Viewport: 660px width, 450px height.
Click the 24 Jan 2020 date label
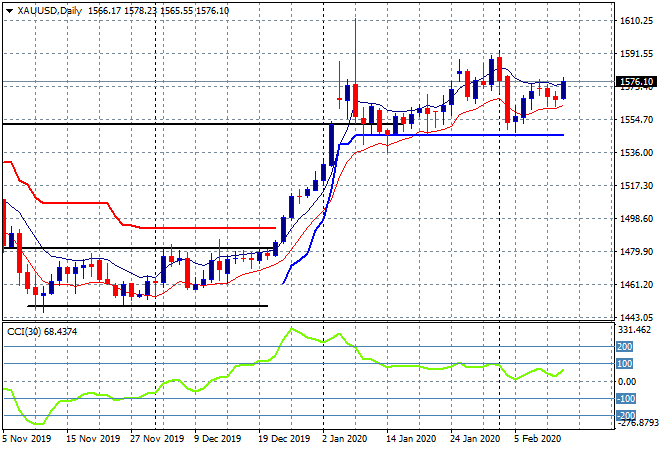pos(475,439)
